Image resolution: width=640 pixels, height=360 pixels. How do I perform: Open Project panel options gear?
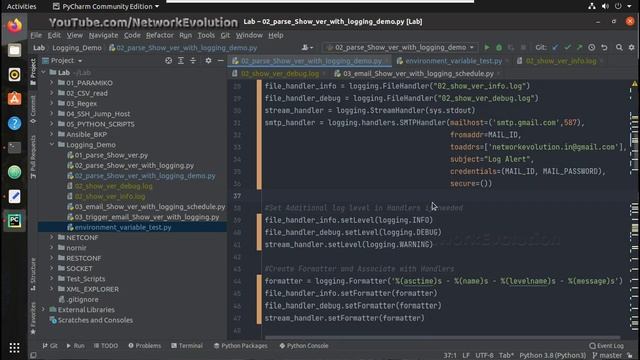coord(208,60)
